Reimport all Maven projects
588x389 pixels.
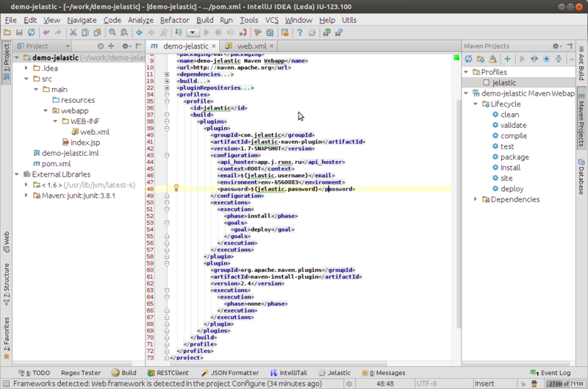tap(470, 58)
